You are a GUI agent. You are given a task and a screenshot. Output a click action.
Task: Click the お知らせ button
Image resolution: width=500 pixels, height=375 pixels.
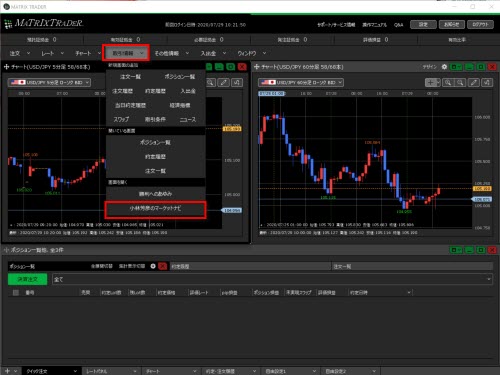click(x=452, y=24)
